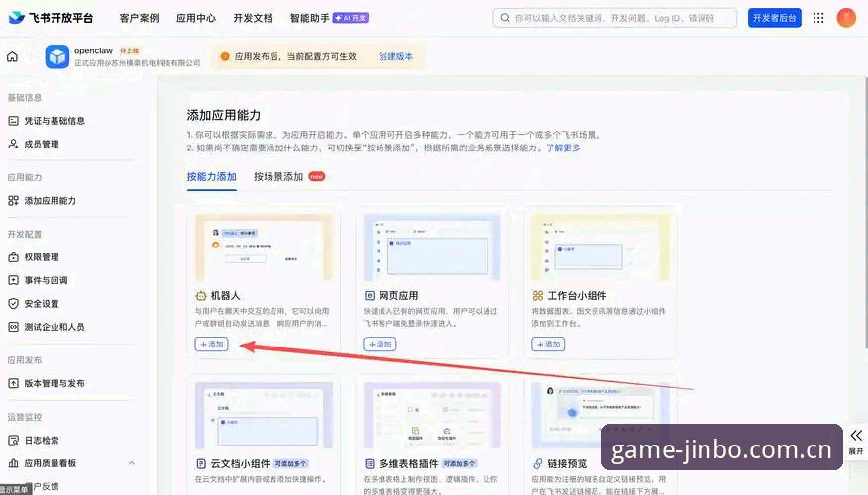This screenshot has width=868, height=495.
Task: Open the user avatar menu
Action: pos(846,18)
